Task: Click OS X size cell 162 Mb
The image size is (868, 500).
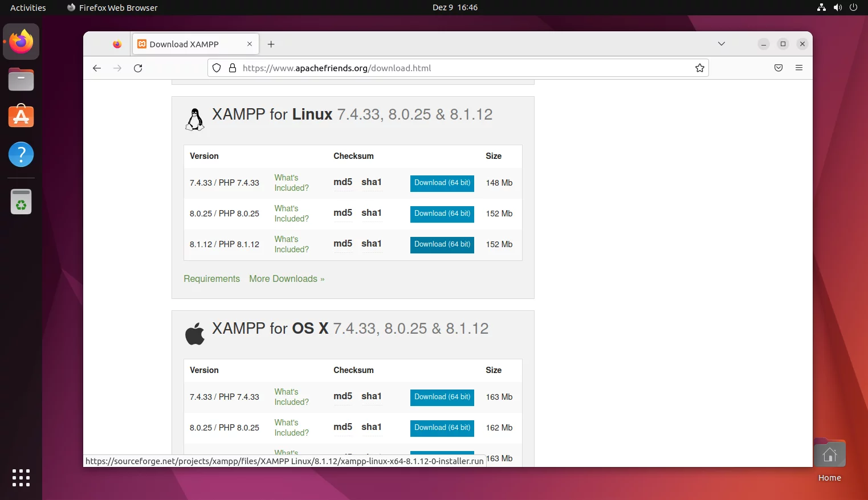Action: [x=499, y=428]
